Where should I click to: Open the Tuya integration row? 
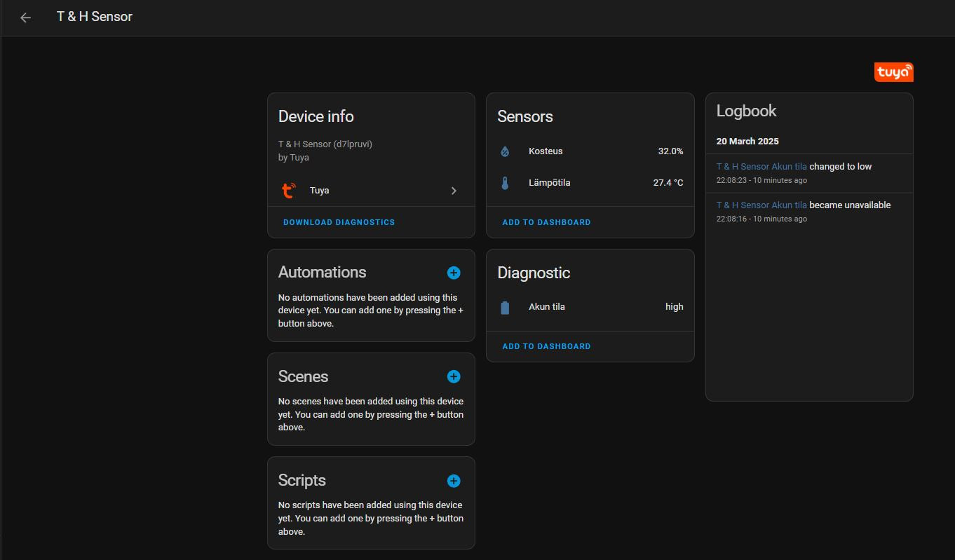click(370, 191)
